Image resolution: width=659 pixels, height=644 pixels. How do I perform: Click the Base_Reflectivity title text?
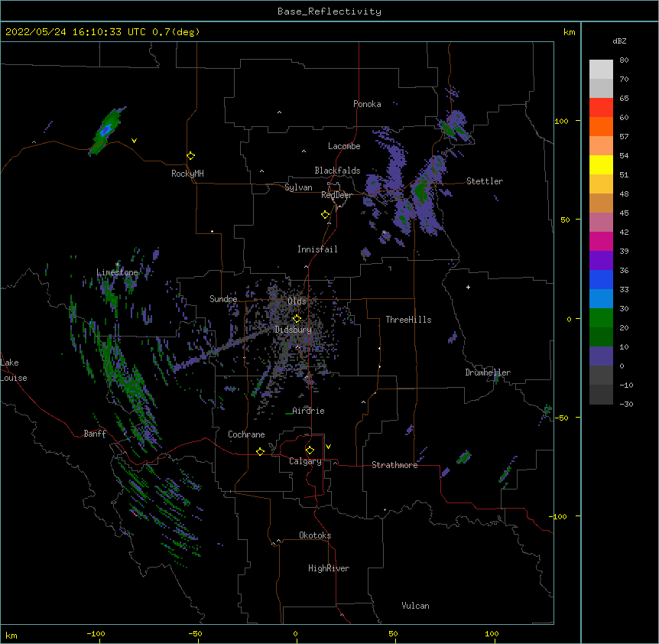click(x=329, y=11)
